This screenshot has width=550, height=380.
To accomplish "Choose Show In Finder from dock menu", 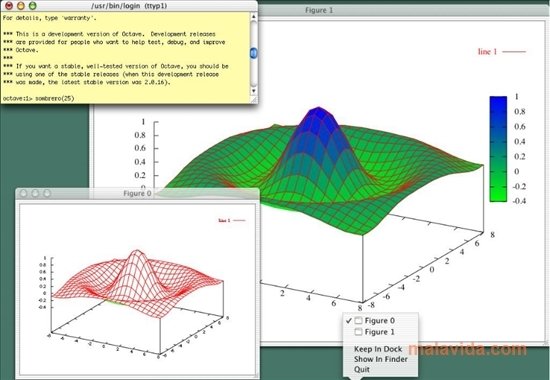I will pyautogui.click(x=381, y=359).
